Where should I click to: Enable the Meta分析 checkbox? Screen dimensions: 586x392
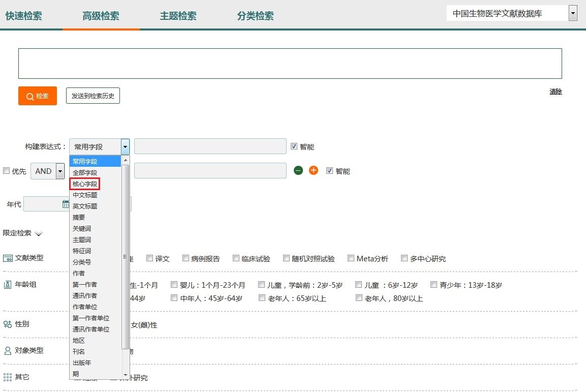click(x=351, y=258)
